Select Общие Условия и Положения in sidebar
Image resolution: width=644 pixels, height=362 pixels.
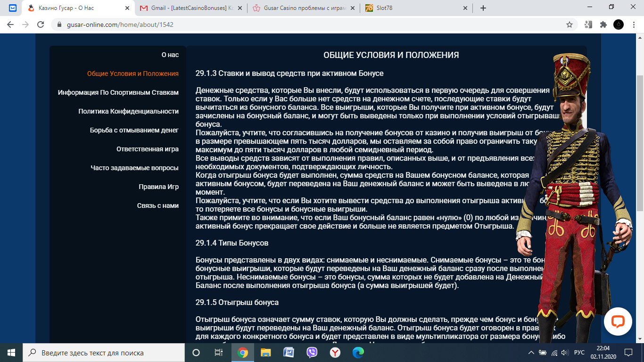coord(133,74)
